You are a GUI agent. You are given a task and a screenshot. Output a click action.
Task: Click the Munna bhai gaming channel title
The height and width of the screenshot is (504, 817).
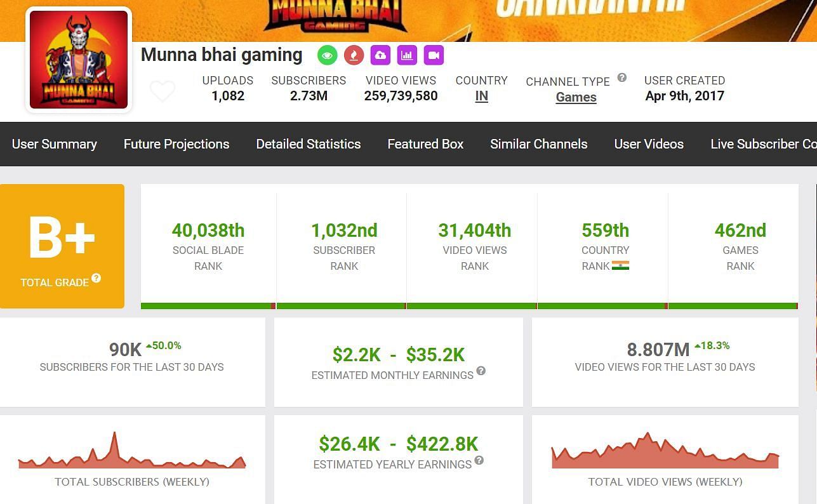tap(222, 55)
